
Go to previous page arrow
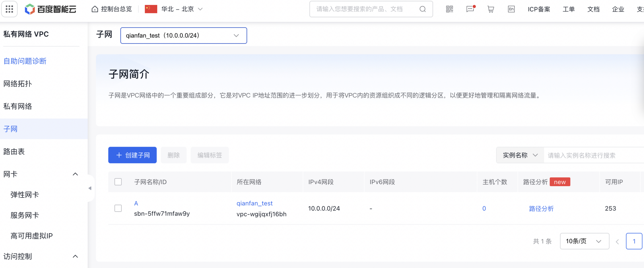click(x=617, y=241)
